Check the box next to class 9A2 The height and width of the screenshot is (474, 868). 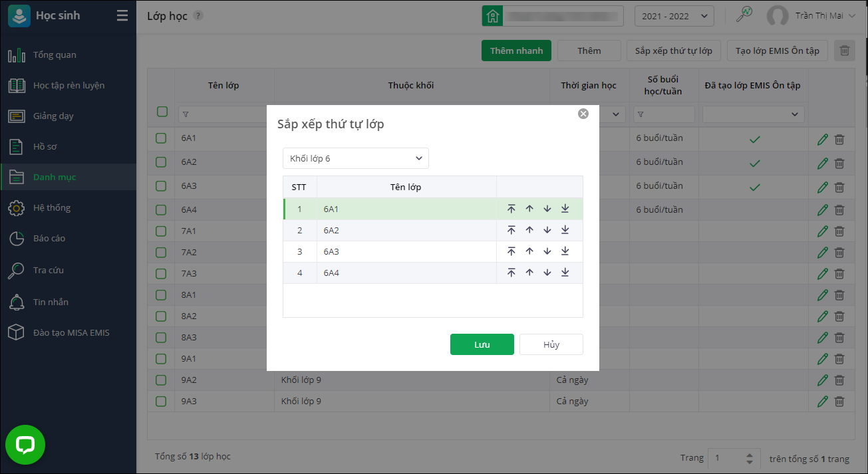(161, 380)
